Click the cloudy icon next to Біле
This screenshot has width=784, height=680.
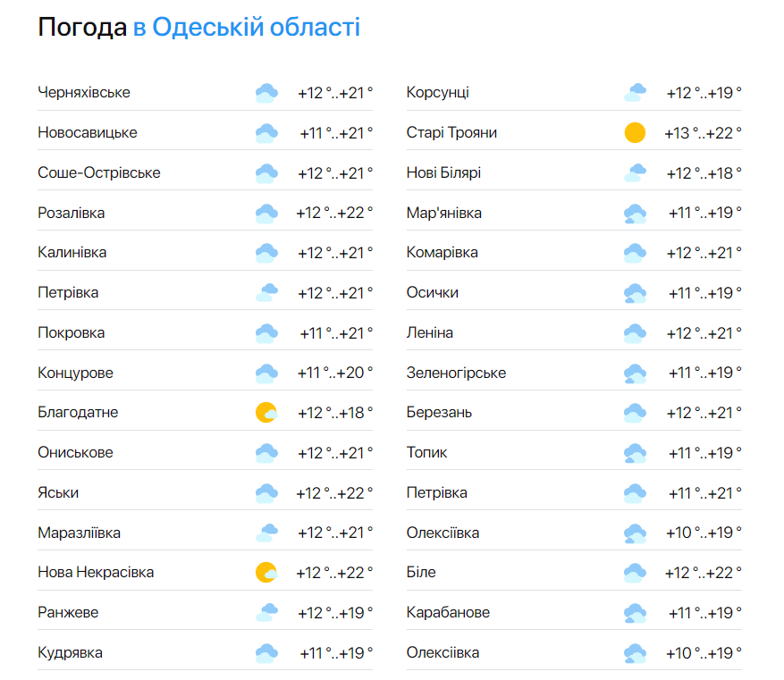pyautogui.click(x=635, y=573)
